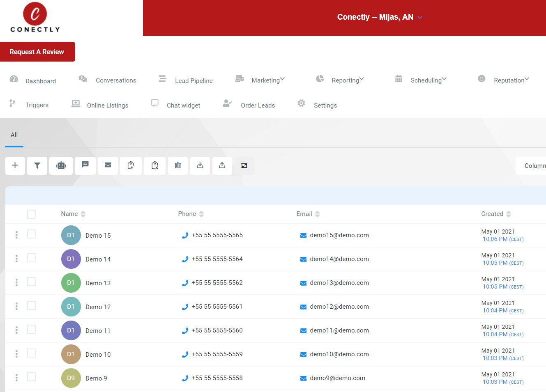Click the envelope icon beside demo14@demo.com
The width and height of the screenshot is (546, 392).
pyautogui.click(x=303, y=259)
